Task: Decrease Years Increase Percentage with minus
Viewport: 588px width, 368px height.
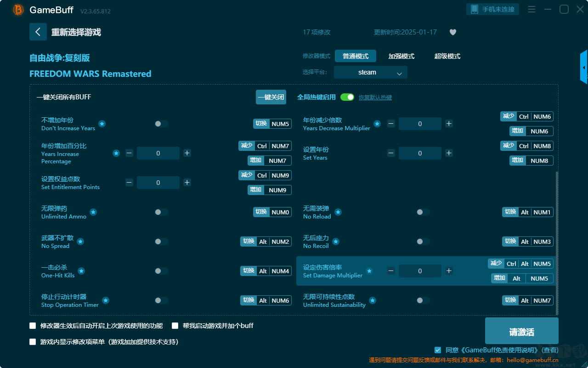Action: pyautogui.click(x=129, y=153)
